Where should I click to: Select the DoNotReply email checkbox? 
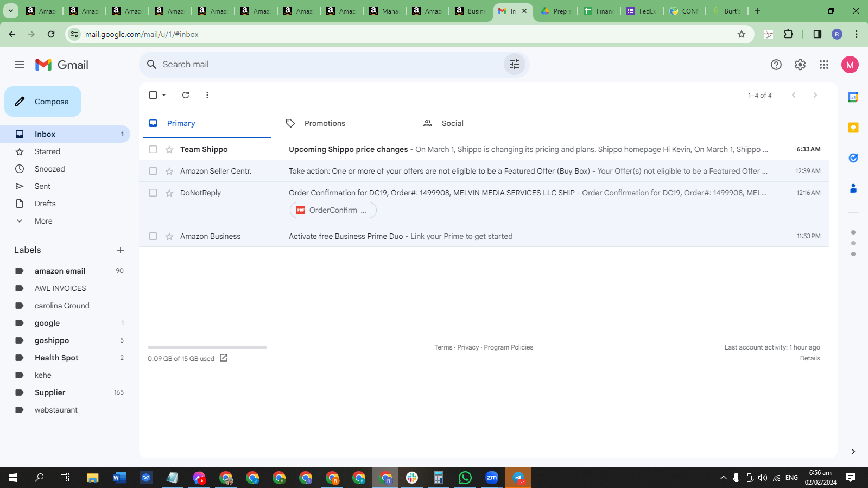(x=153, y=193)
